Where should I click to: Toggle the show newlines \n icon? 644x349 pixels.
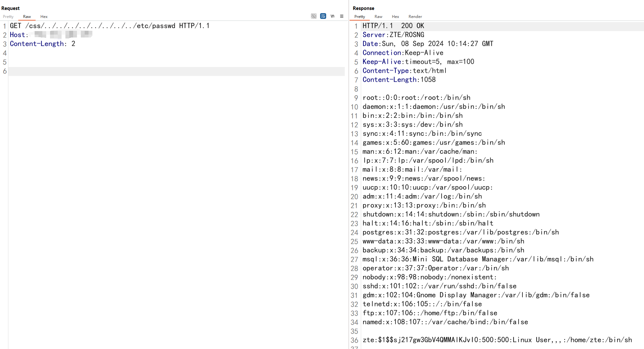[x=333, y=16]
